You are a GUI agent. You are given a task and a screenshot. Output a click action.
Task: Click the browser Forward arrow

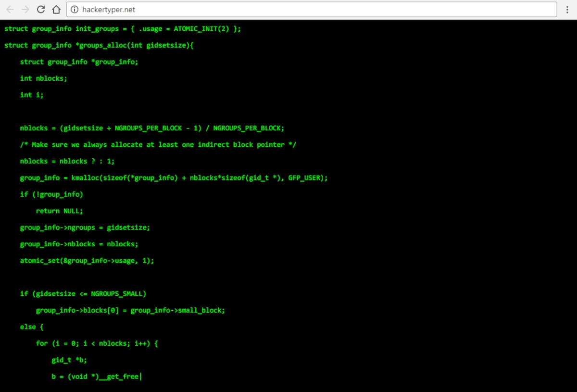pos(25,9)
